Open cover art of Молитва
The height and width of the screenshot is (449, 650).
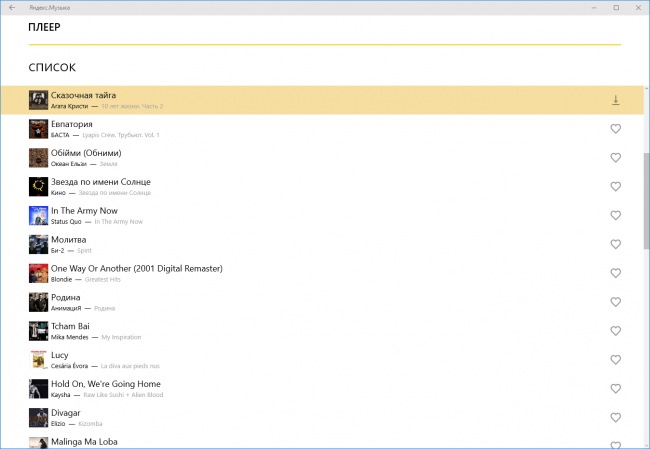tap(39, 244)
